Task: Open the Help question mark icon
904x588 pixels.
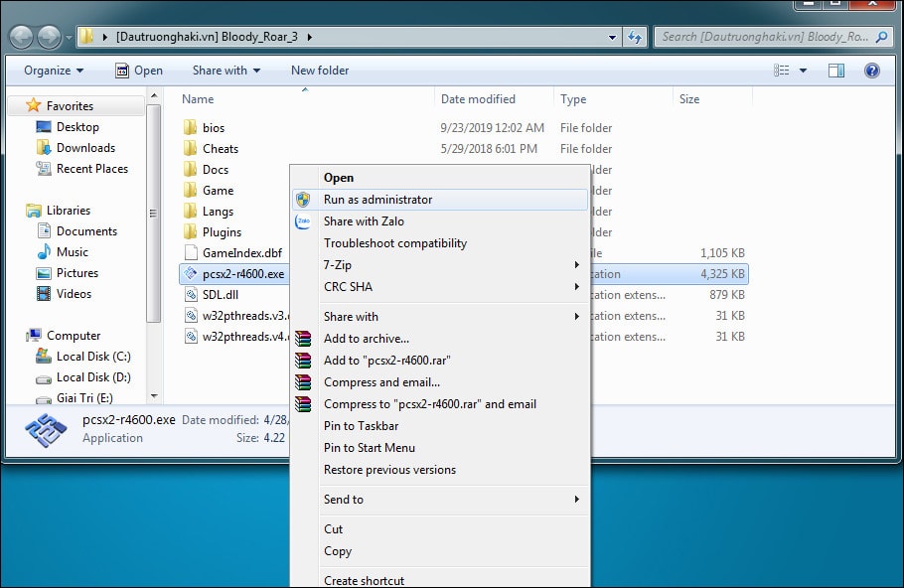Action: 872,71
